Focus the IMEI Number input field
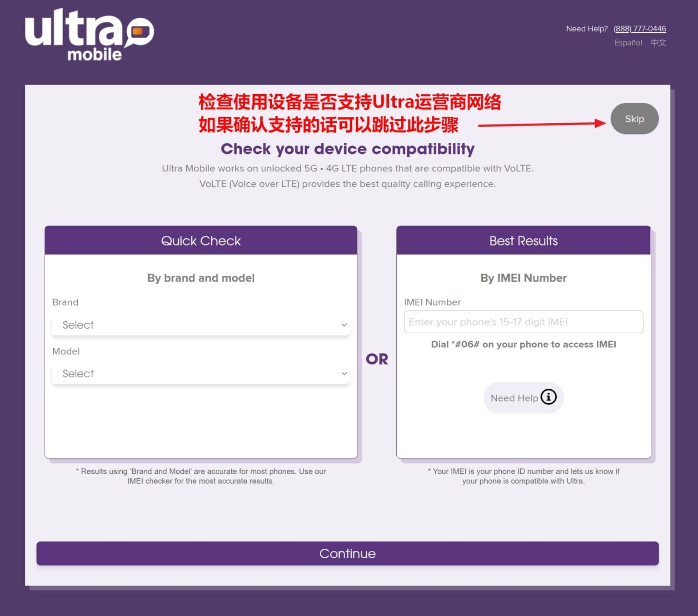Viewport: 698px width, 616px height. pyautogui.click(x=523, y=322)
